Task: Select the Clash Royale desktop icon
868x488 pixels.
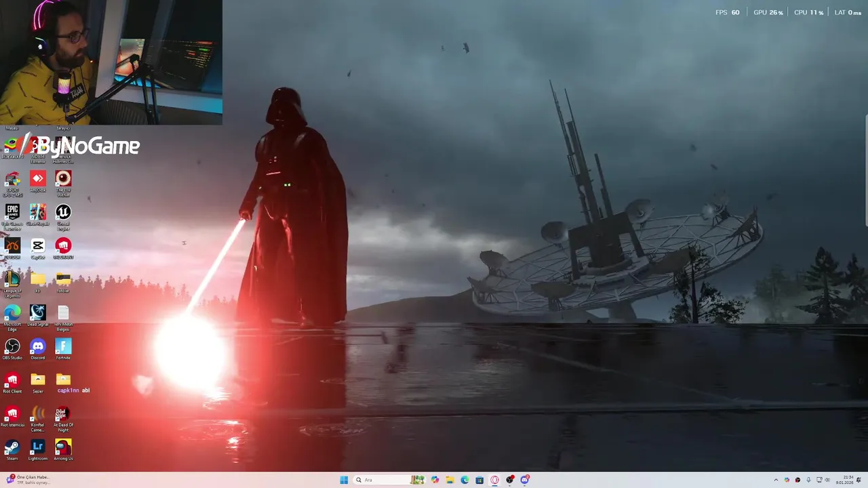Action: [x=38, y=215]
